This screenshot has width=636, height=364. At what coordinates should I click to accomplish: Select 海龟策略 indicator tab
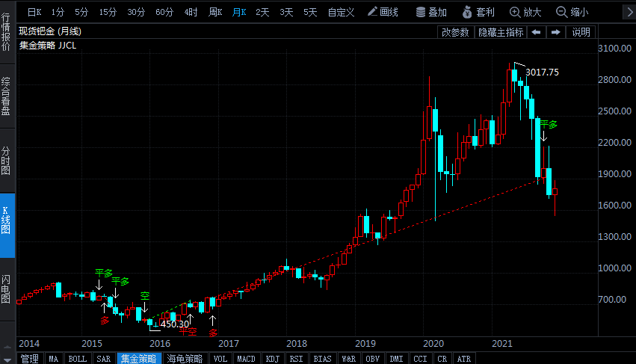pos(185,359)
